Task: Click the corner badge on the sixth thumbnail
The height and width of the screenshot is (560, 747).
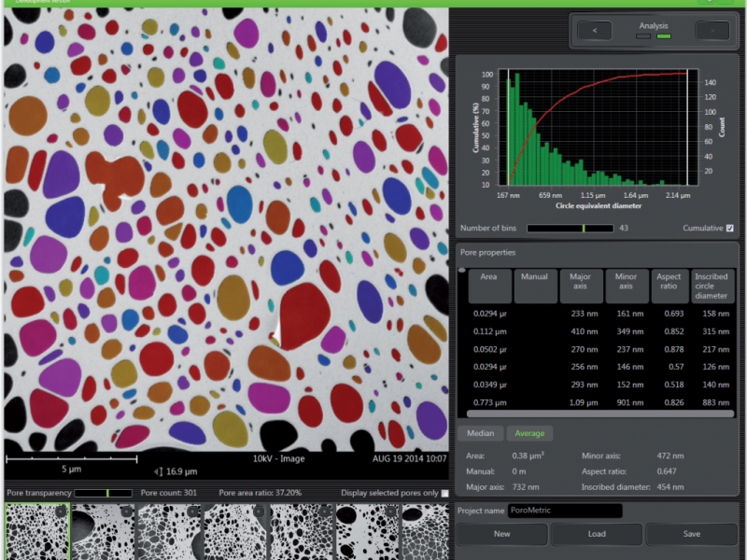Action: coord(390,511)
